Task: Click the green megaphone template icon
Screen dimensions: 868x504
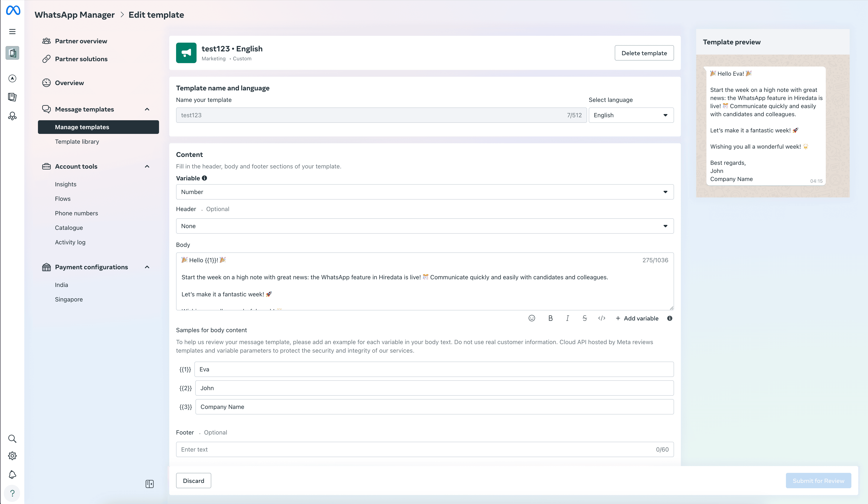Action: click(186, 53)
